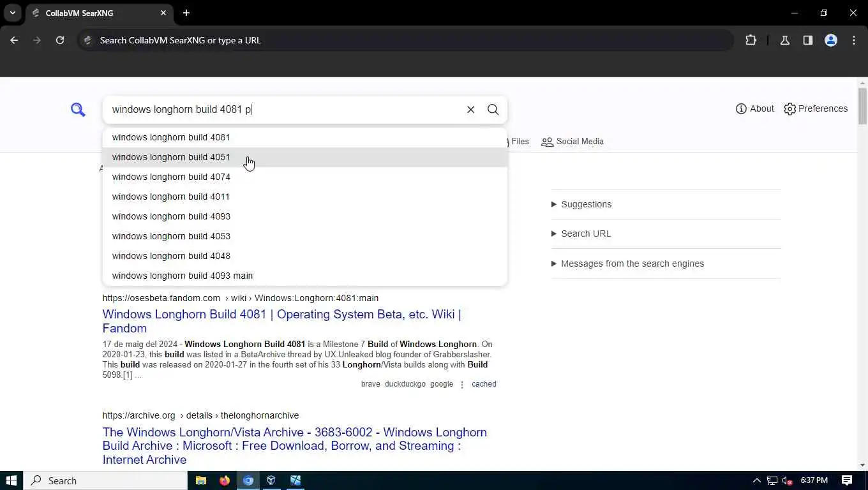Open Preferences settings
868x490 pixels.
tap(816, 108)
